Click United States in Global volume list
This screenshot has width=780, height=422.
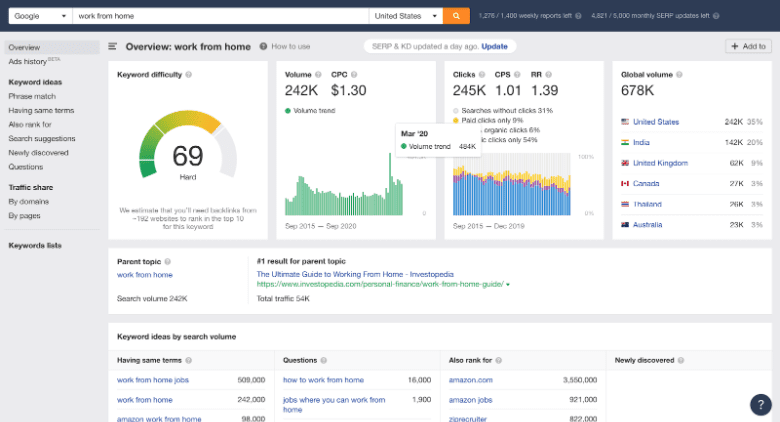tap(656, 122)
